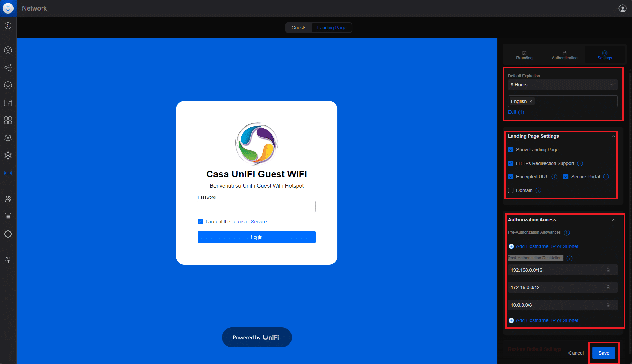Image resolution: width=632 pixels, height=364 pixels.
Task: Click the Password input field
Action: coord(257,206)
